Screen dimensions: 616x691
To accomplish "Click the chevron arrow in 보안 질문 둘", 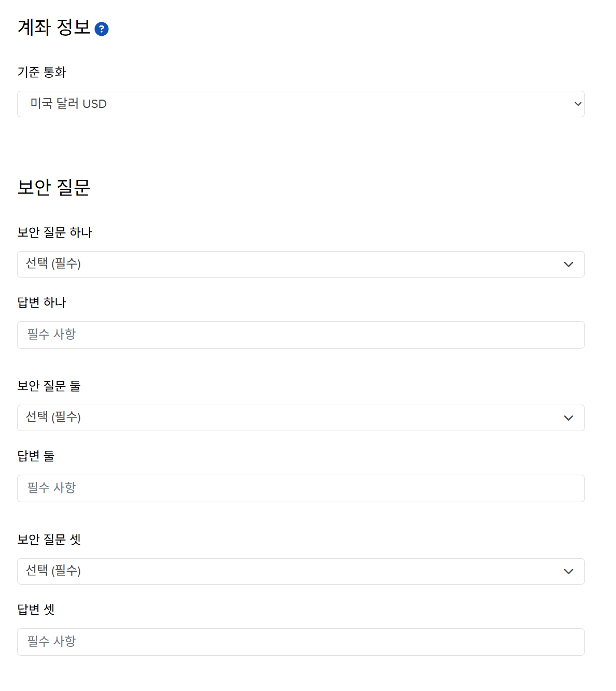I will click(568, 418).
